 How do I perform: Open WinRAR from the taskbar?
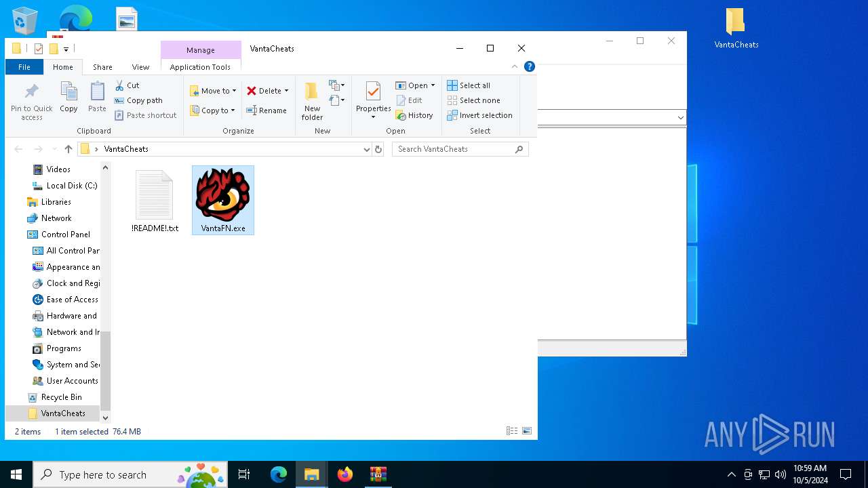(378, 474)
